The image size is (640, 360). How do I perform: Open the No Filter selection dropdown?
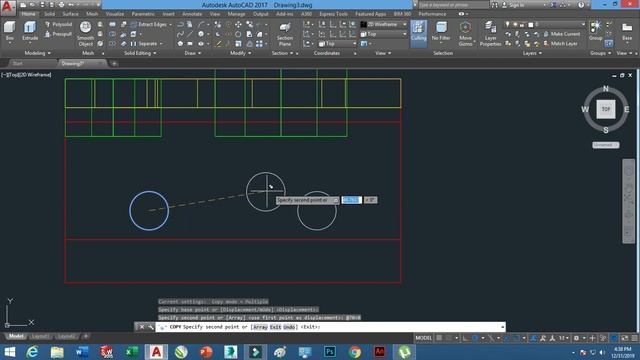tap(441, 32)
